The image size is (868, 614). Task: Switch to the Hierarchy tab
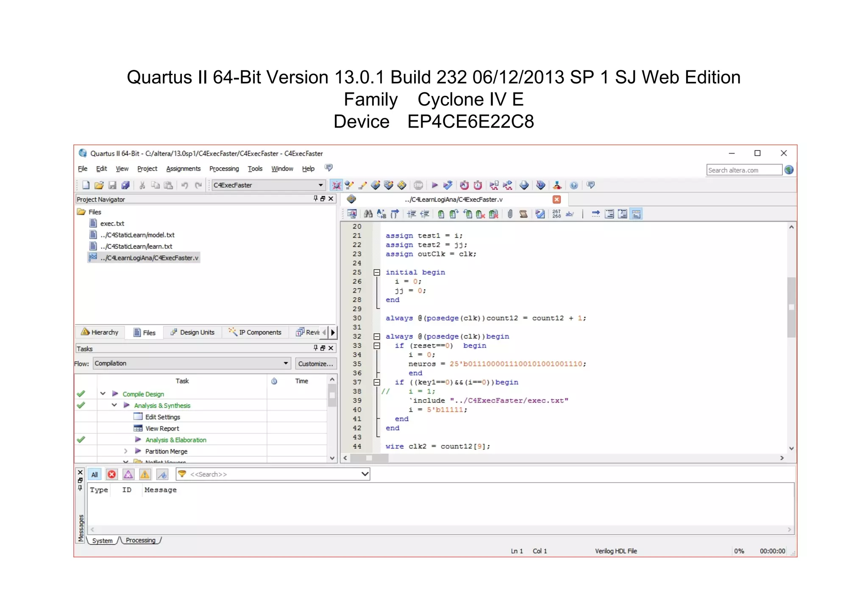(x=100, y=332)
